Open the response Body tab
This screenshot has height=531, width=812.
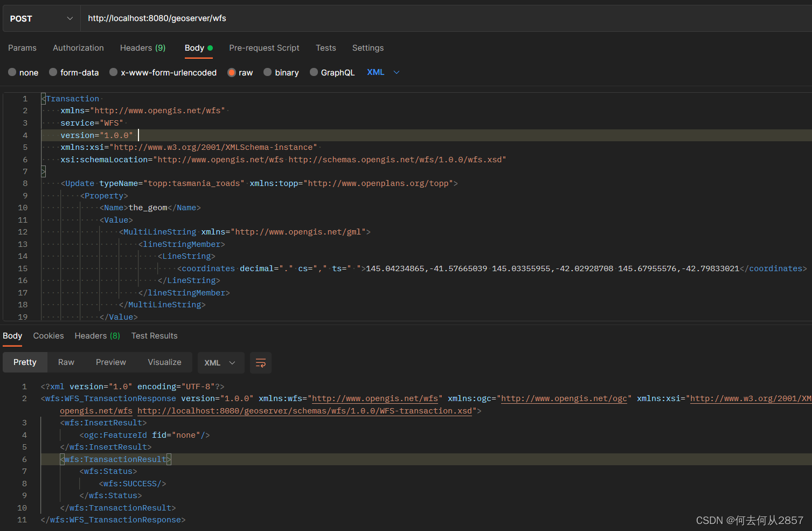(x=12, y=336)
